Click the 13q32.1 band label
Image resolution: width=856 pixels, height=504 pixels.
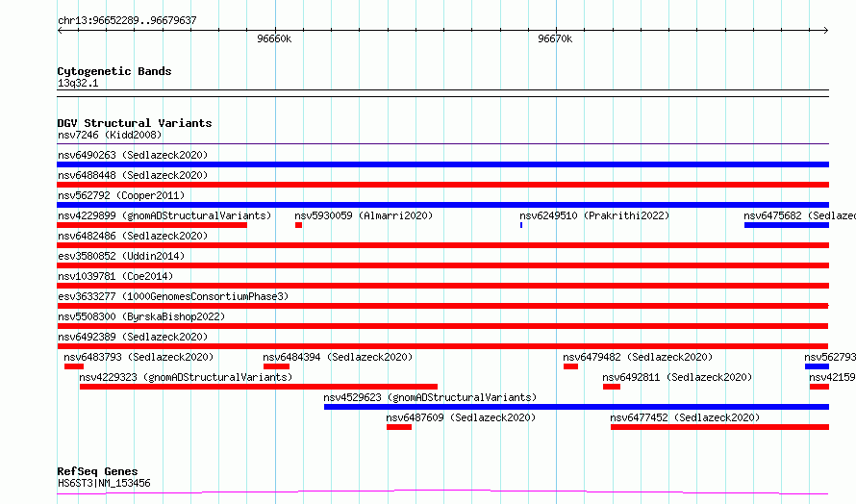[78, 83]
